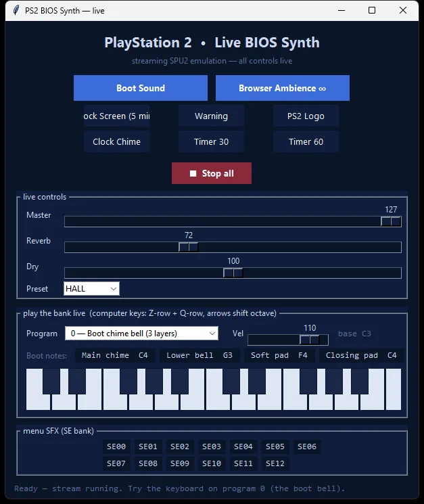Click the feather app icon in title bar
424x504 pixels.
pos(16,10)
